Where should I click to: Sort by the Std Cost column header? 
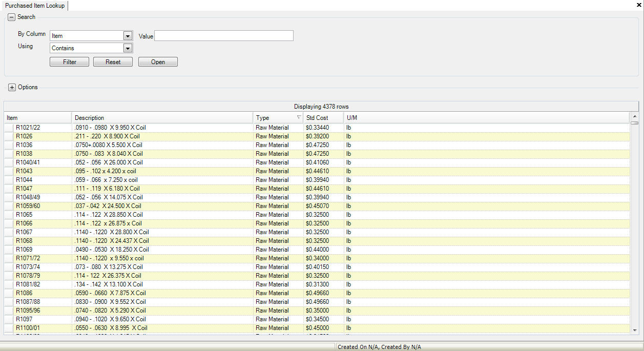pyautogui.click(x=322, y=118)
